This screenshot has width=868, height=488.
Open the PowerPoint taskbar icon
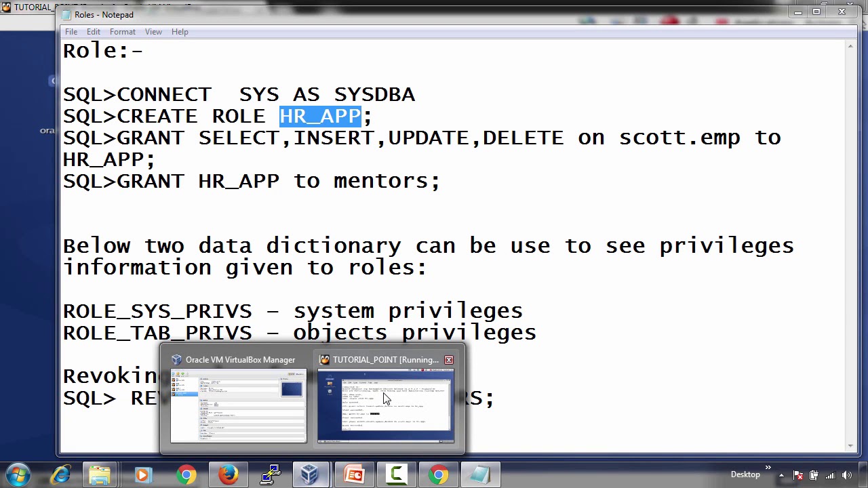pos(354,474)
